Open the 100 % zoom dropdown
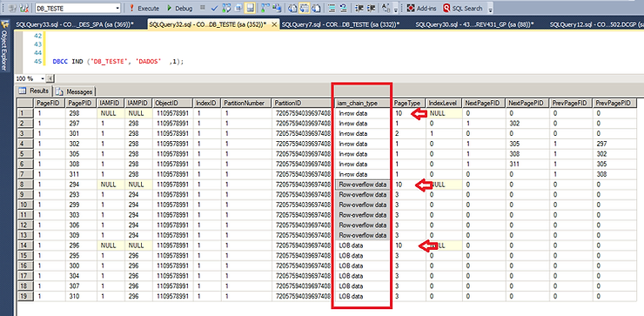This screenshot has width=644, height=316. point(43,78)
